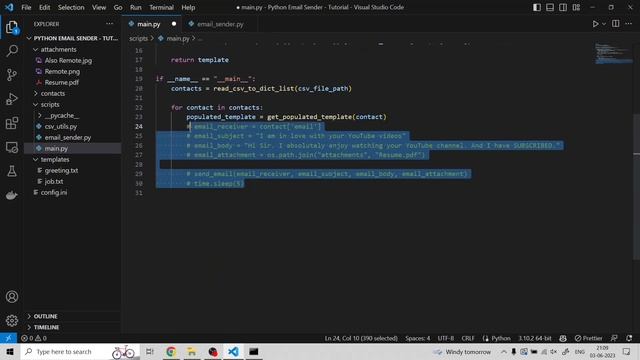Open the Explorer view in activity bar
This screenshot has width=640, height=360.
[12, 27]
